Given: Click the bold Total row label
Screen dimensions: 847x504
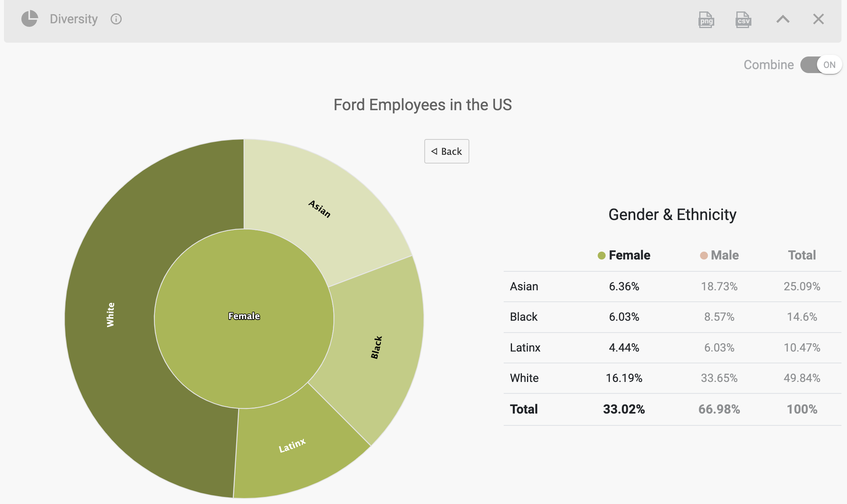Looking at the screenshot, I should tap(524, 409).
